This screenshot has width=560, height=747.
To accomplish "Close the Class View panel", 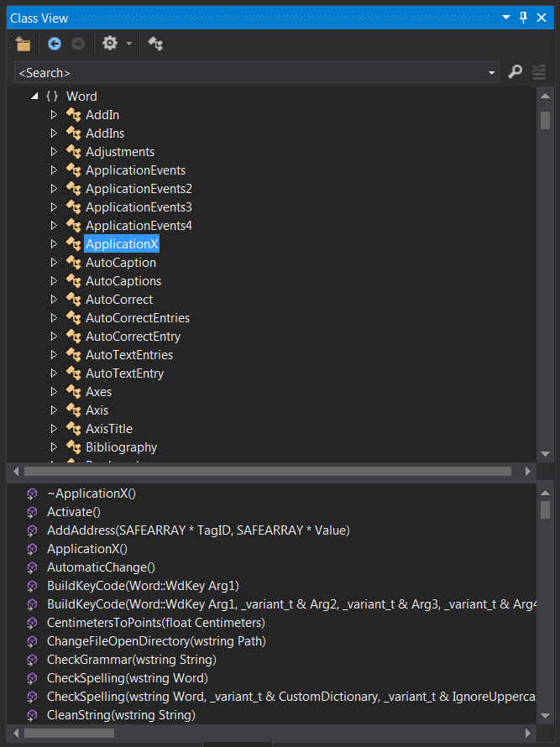I will (x=542, y=18).
